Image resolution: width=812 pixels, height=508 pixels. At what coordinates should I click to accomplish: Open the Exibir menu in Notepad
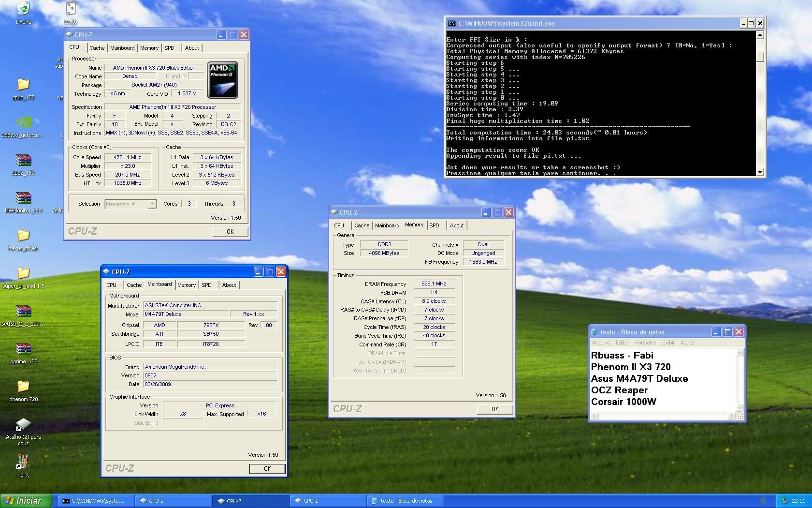668,343
